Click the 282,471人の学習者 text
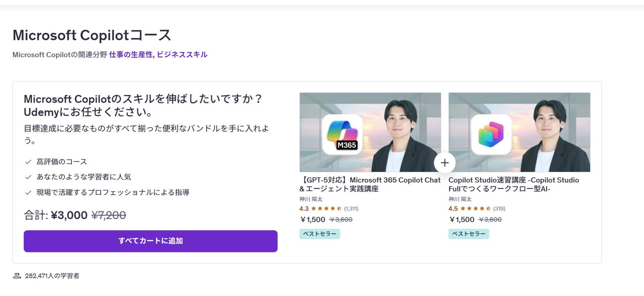This screenshot has width=644, height=296. click(x=52, y=276)
